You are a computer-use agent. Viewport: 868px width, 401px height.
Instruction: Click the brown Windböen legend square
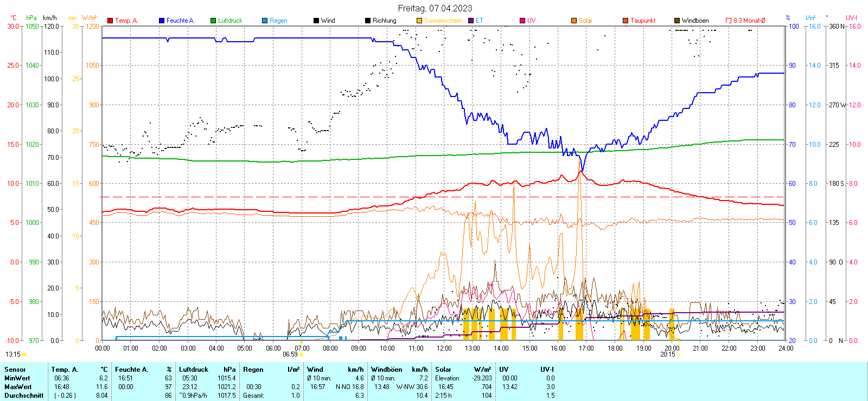pyautogui.click(x=677, y=21)
